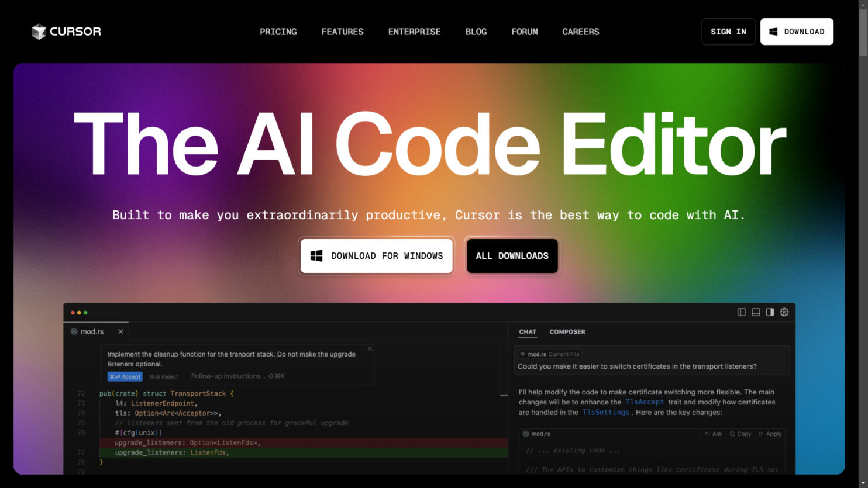868x488 pixels.
Task: Accept the inline code edit
Action: pyautogui.click(x=125, y=376)
